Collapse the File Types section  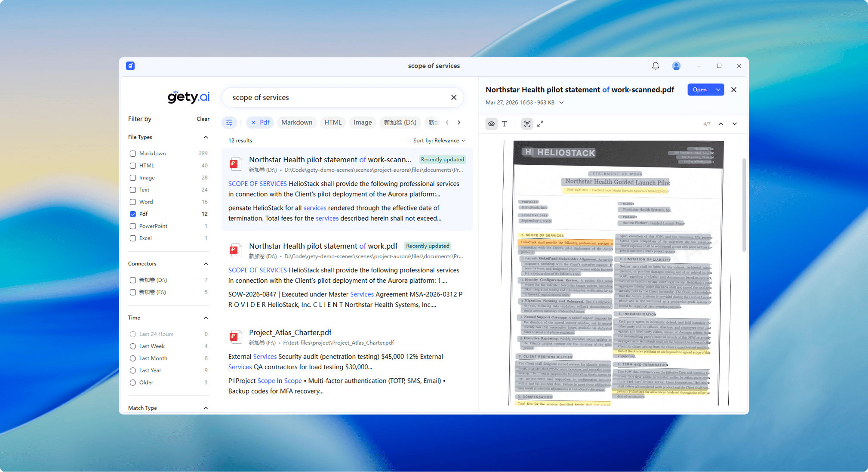[206, 137]
